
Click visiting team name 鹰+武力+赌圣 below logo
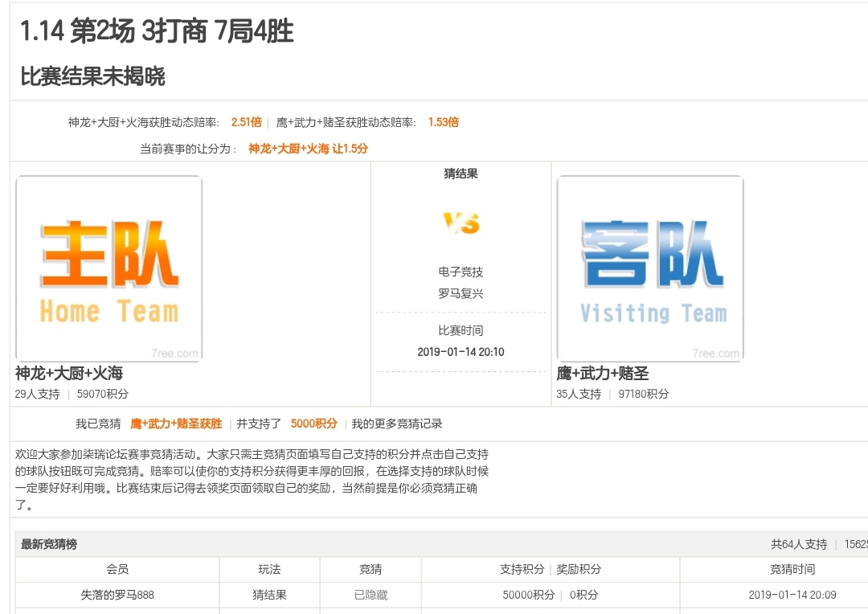tap(602, 374)
